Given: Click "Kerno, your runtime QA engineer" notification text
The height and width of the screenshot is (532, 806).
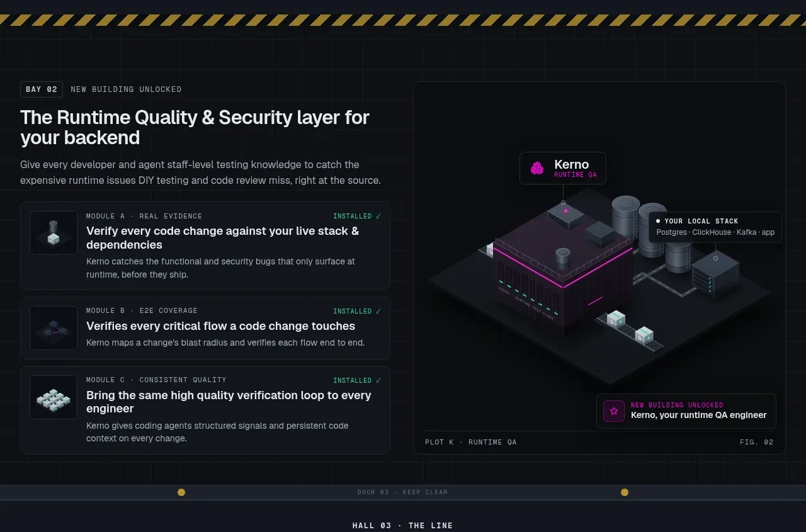Looking at the screenshot, I should (699, 415).
